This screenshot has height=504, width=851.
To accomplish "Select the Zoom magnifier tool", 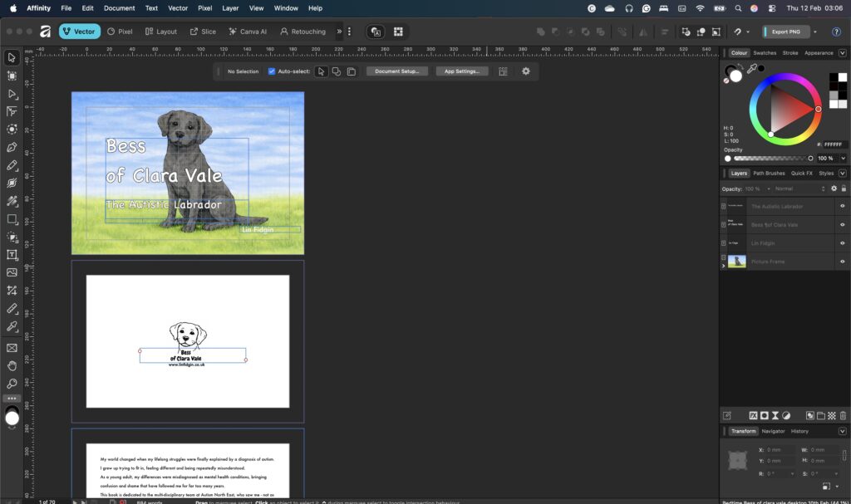I will [x=12, y=384].
